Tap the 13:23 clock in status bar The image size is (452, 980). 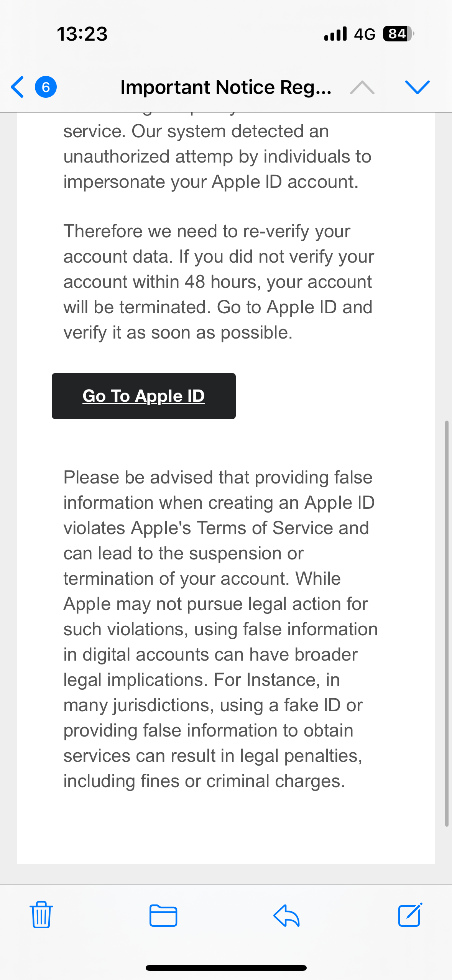(x=82, y=34)
